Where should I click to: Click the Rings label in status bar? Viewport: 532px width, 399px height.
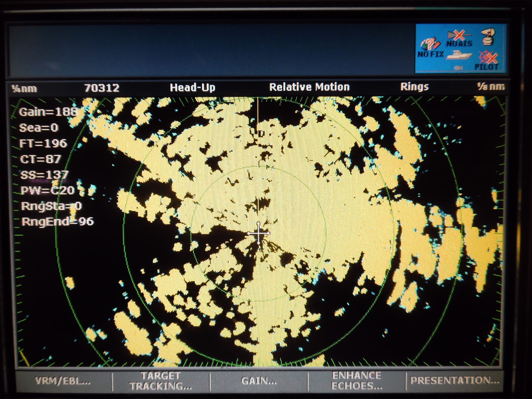tap(415, 87)
